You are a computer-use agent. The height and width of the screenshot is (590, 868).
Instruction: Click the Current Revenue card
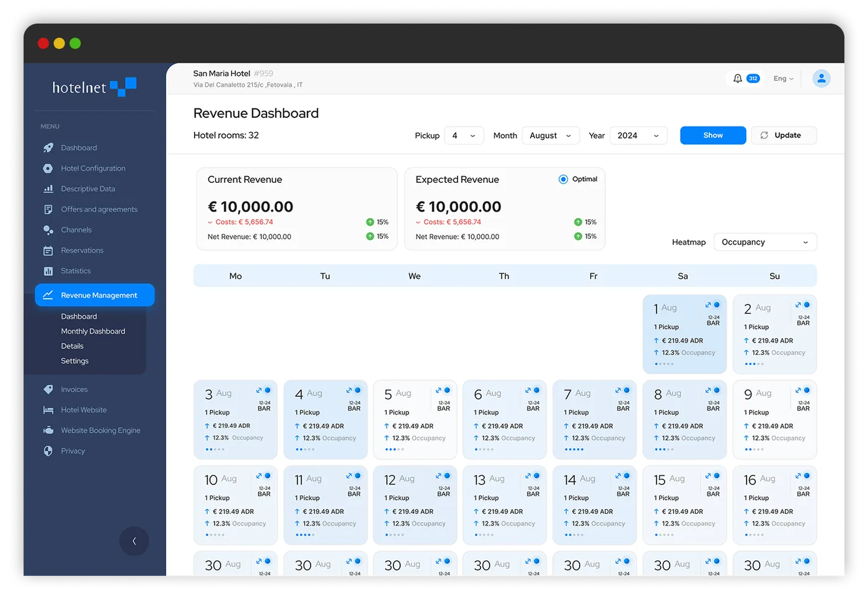pyautogui.click(x=297, y=209)
